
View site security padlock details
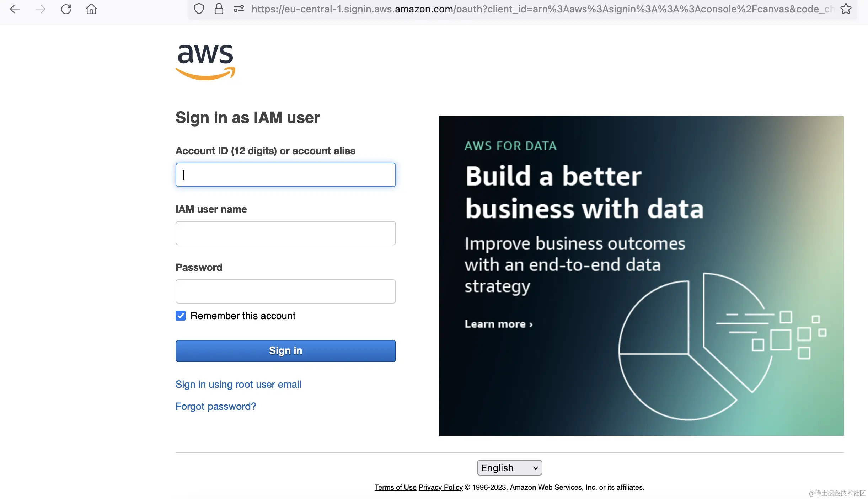pos(219,9)
